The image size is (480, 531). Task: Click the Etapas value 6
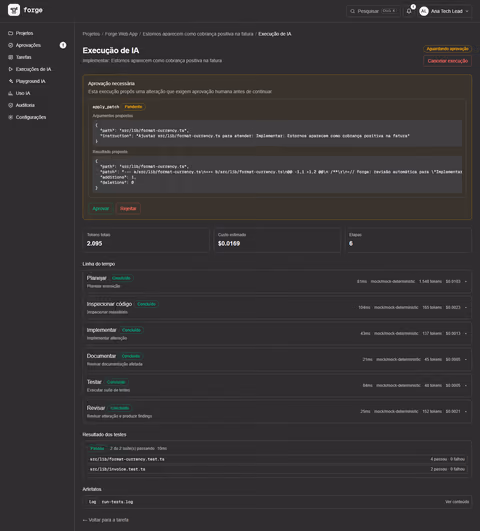pyautogui.click(x=351, y=243)
